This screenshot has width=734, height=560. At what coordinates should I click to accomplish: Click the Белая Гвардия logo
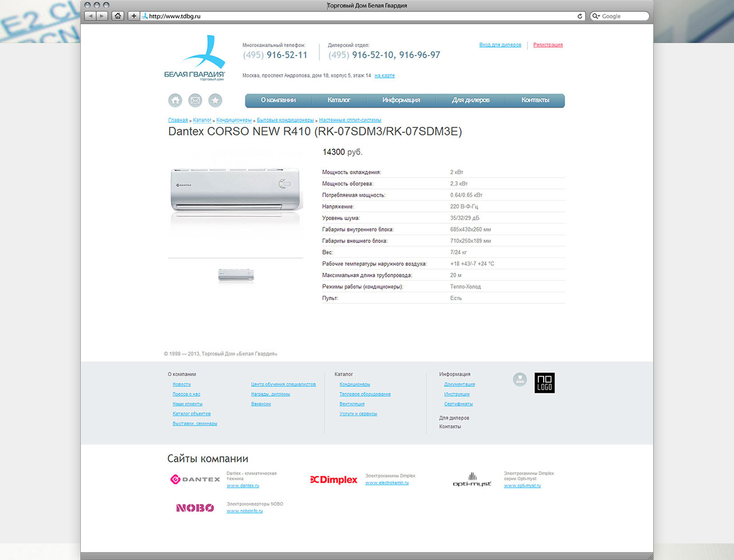point(195,58)
